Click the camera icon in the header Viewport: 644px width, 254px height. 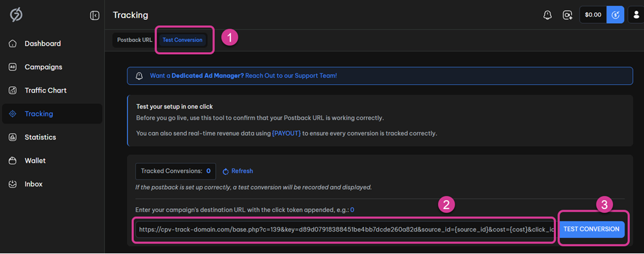567,15
